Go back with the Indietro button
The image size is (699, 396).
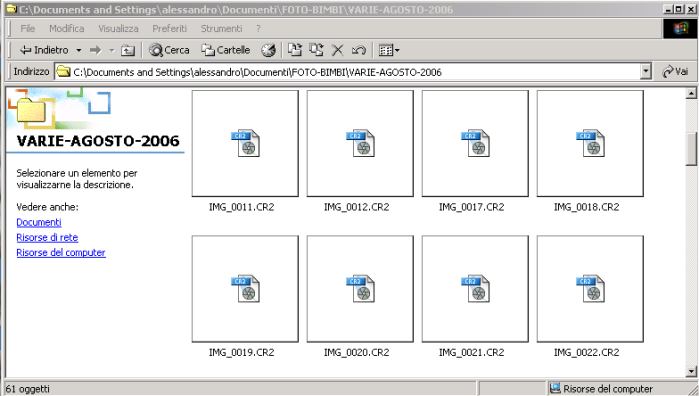click(x=44, y=50)
